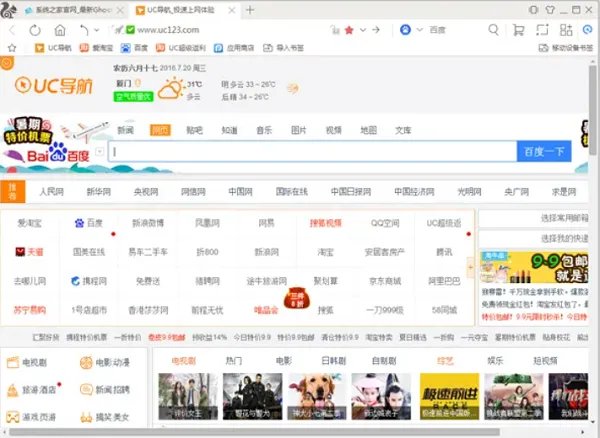Open the 京东商城 link
The image size is (600, 438).
click(385, 281)
